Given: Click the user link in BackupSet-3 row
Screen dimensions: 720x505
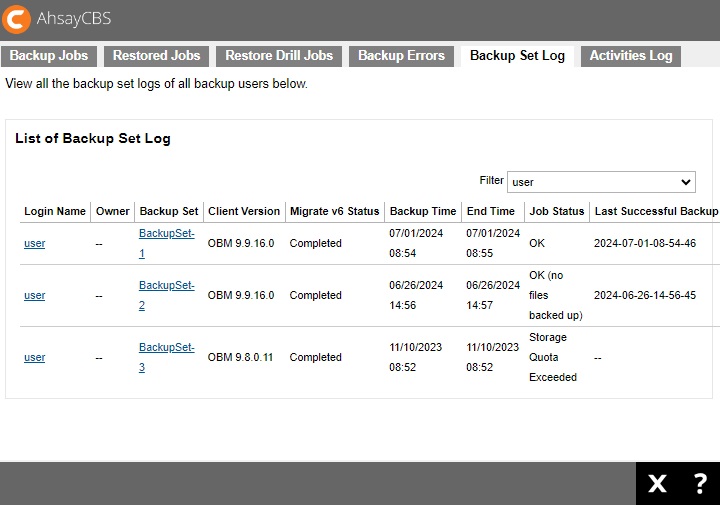Looking at the screenshot, I should pyautogui.click(x=34, y=357).
